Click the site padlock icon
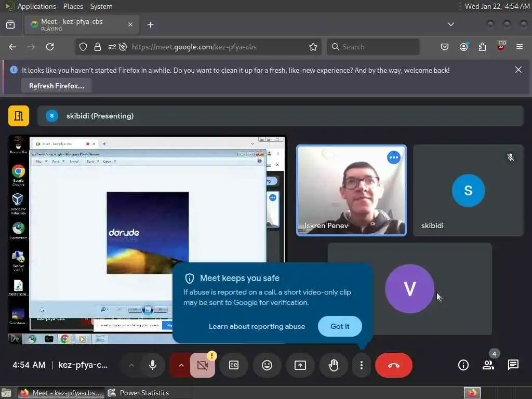The height and width of the screenshot is (399, 532). 98,47
